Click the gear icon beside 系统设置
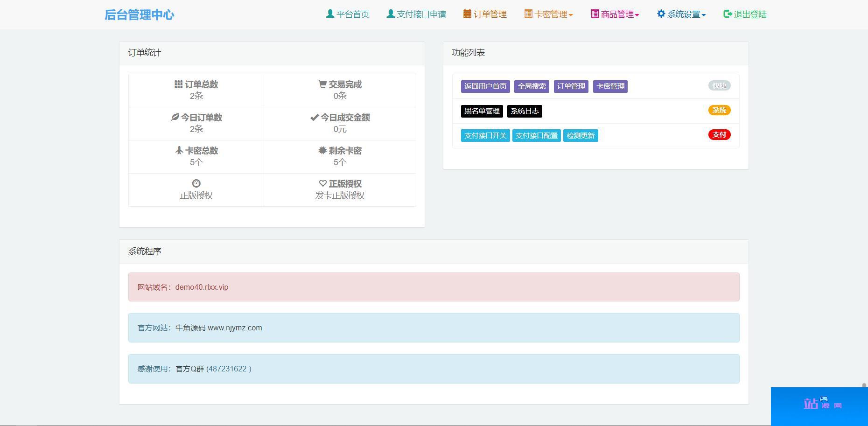The width and height of the screenshot is (868, 426). (x=661, y=14)
